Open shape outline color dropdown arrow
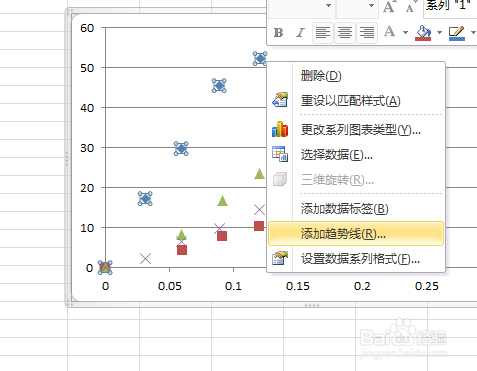 473,32
